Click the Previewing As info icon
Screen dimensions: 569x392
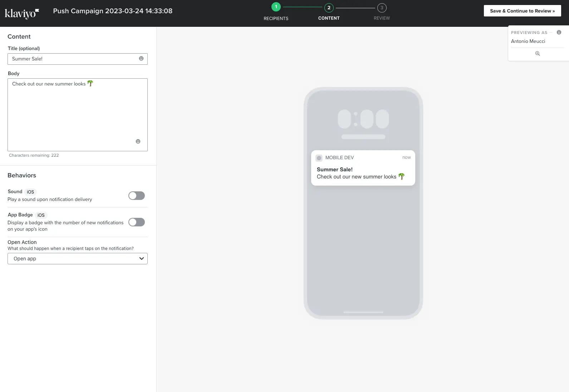pyautogui.click(x=559, y=33)
